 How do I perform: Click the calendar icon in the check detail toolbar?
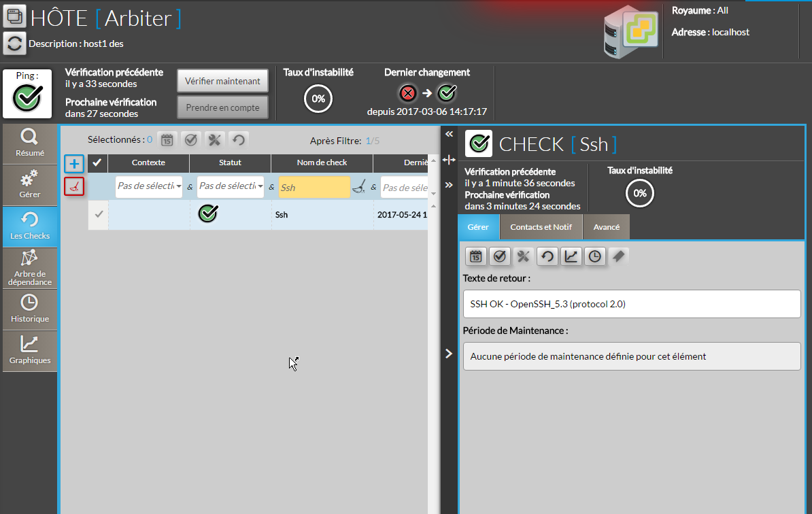click(476, 256)
